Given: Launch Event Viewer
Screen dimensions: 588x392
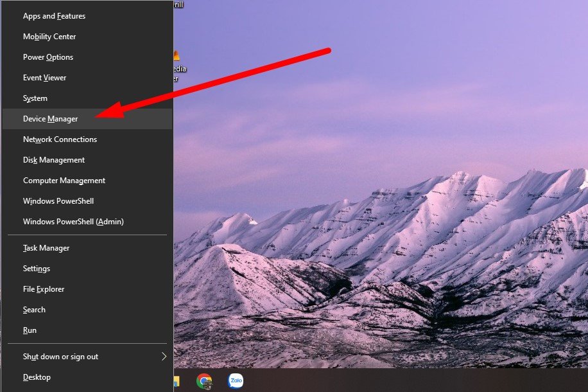Looking at the screenshot, I should [x=44, y=78].
